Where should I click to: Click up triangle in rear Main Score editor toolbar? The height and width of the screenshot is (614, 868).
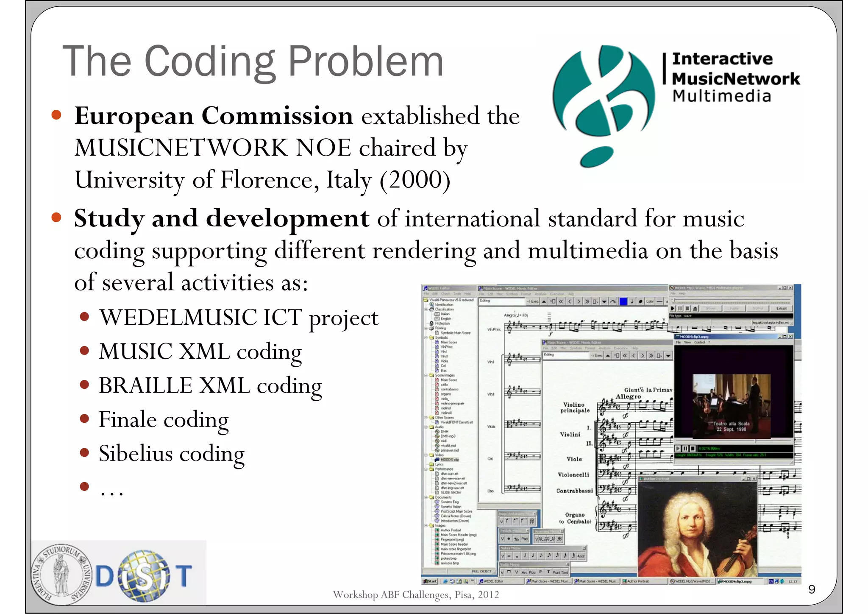pos(544,301)
